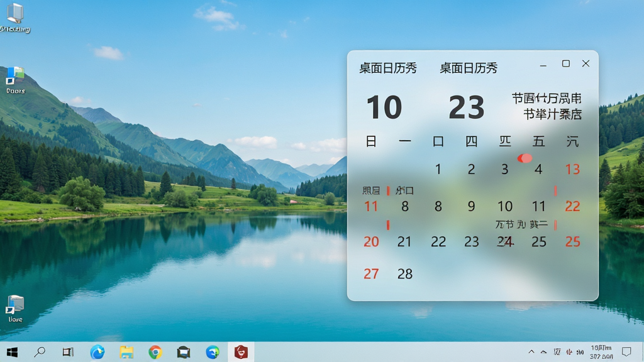Open the blue-green globe icon beside the red app
Screen dimensions: 644x362
[213, 352]
